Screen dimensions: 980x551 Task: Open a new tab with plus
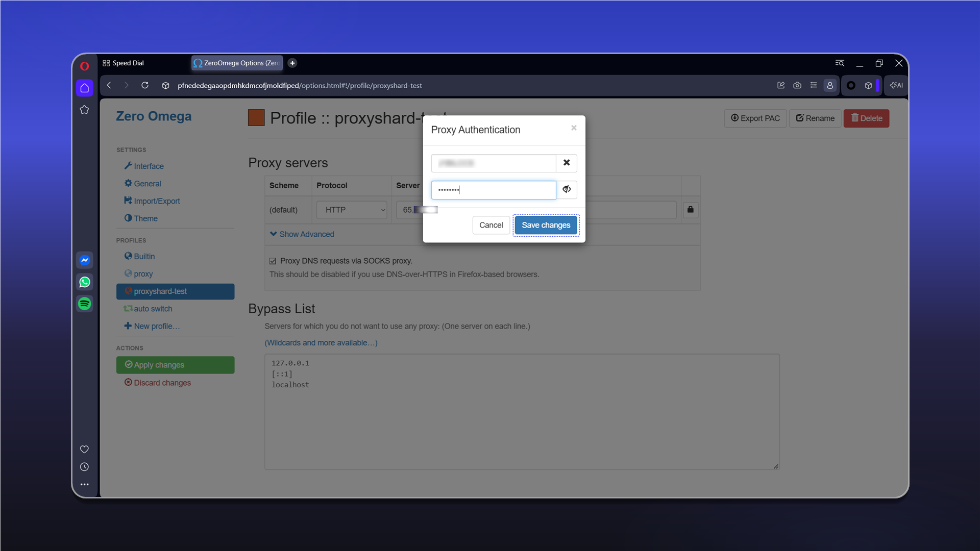point(292,63)
